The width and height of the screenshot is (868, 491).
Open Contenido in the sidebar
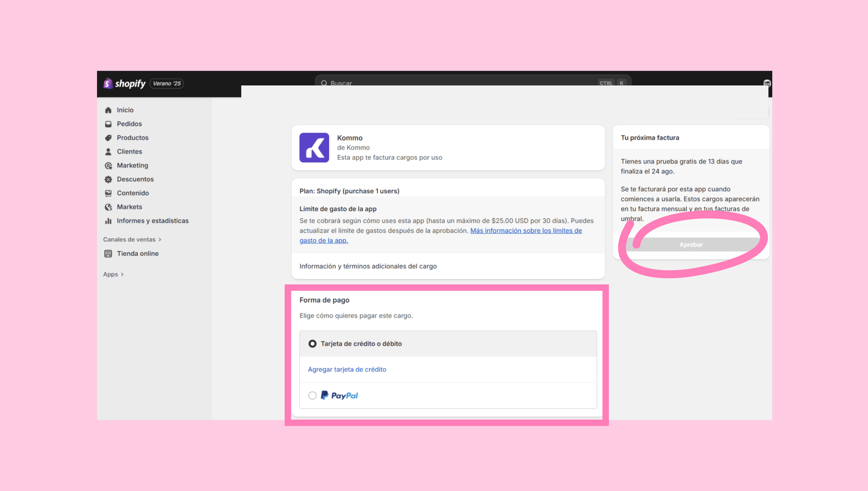(x=133, y=193)
